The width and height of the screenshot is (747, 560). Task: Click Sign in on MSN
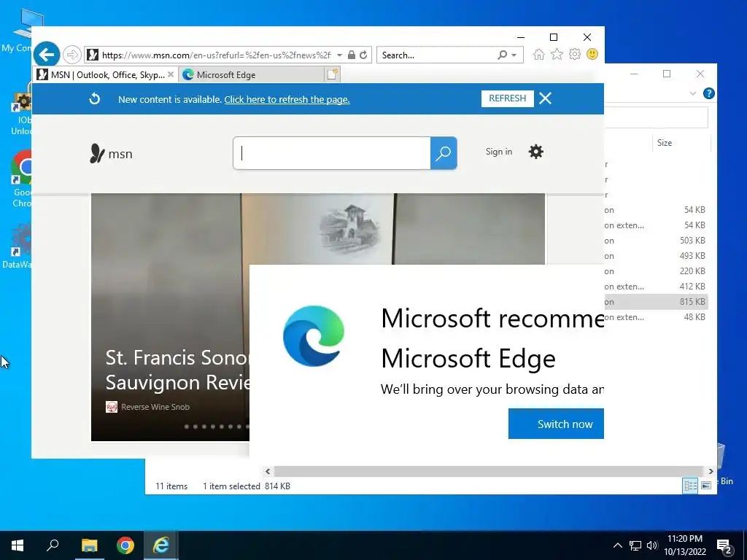(x=499, y=152)
